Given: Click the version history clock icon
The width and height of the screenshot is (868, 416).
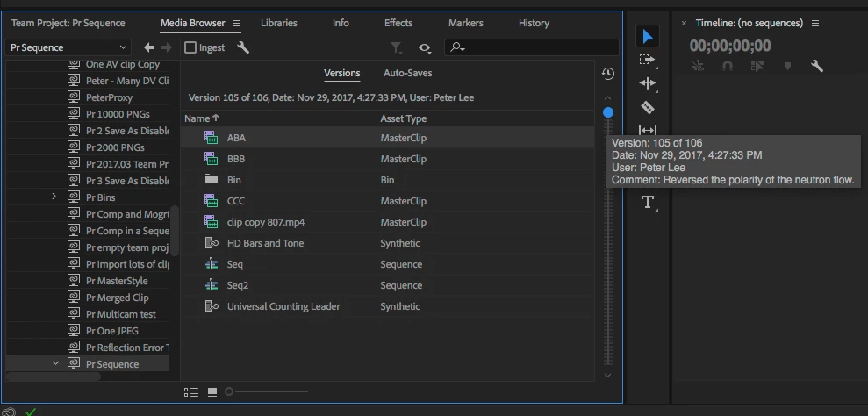Looking at the screenshot, I should pyautogui.click(x=608, y=74).
